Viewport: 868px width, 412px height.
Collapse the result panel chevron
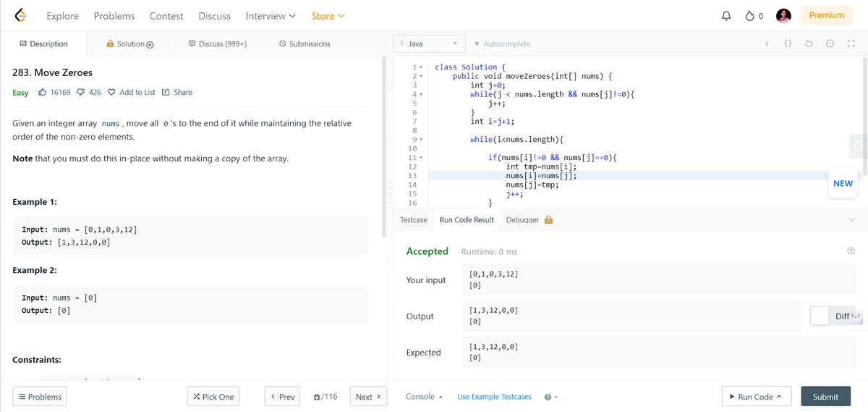click(851, 219)
